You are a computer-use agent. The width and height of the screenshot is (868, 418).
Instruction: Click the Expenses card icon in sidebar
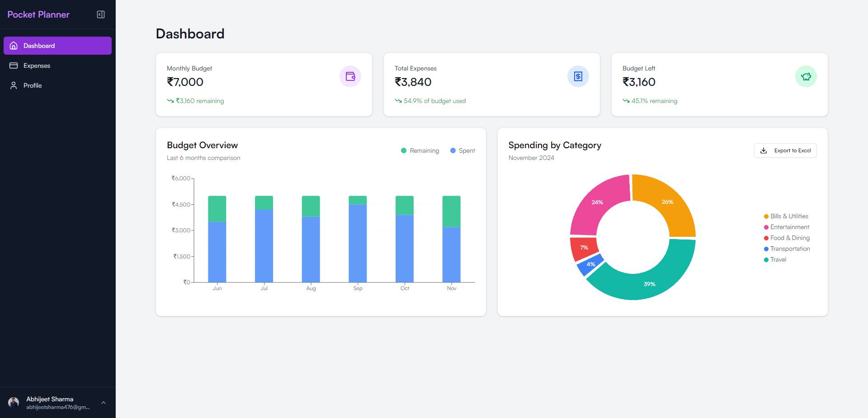tap(14, 66)
